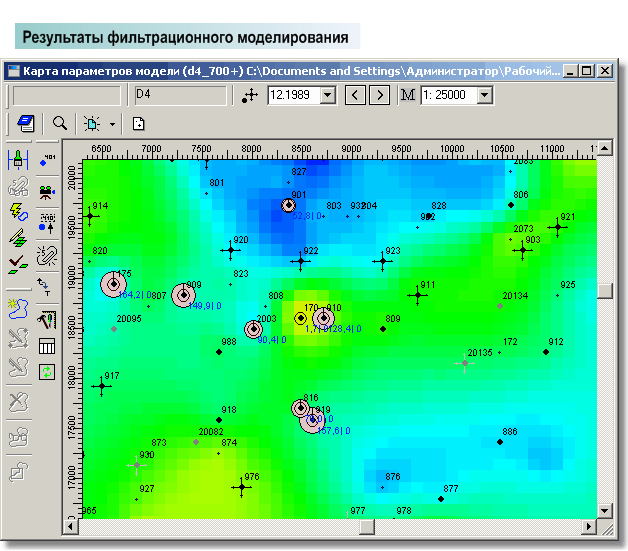Click the D4 layer name field
This screenshot has height=551, width=628.
(x=181, y=96)
